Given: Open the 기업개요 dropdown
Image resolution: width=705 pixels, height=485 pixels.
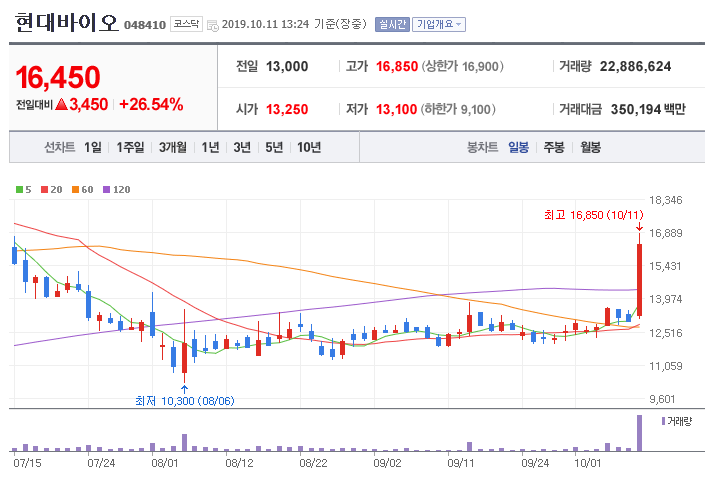Looking at the screenshot, I should point(439,24).
